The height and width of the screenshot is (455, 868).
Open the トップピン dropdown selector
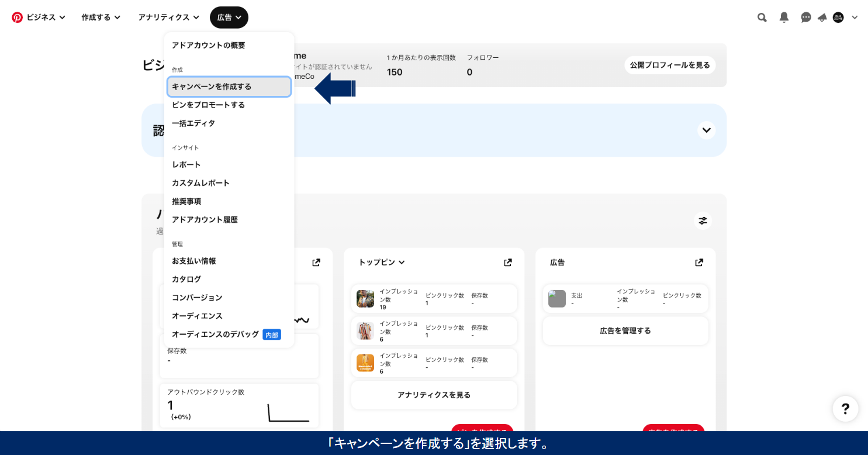[x=382, y=263]
